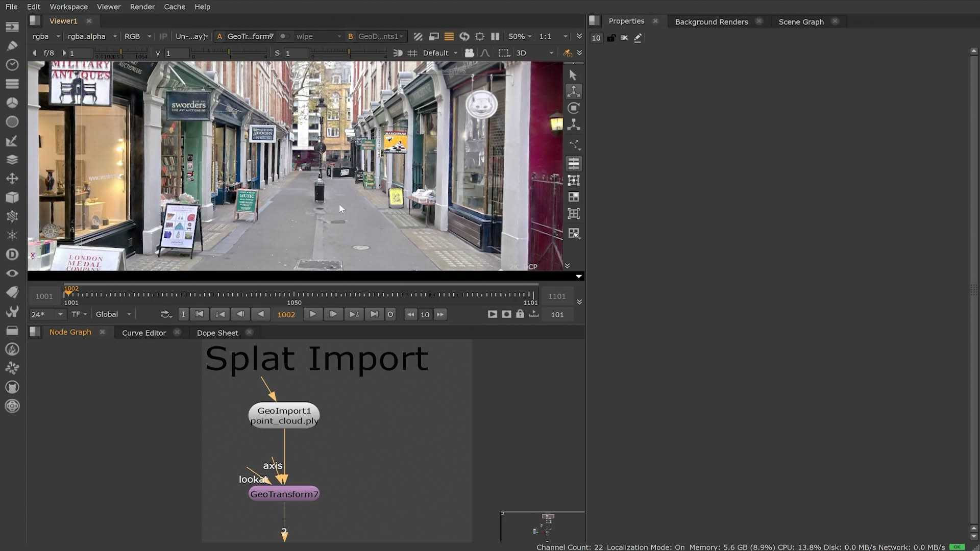Click the Deep nodes 'D' icon
The width and height of the screenshot is (980, 551).
[x=12, y=254]
